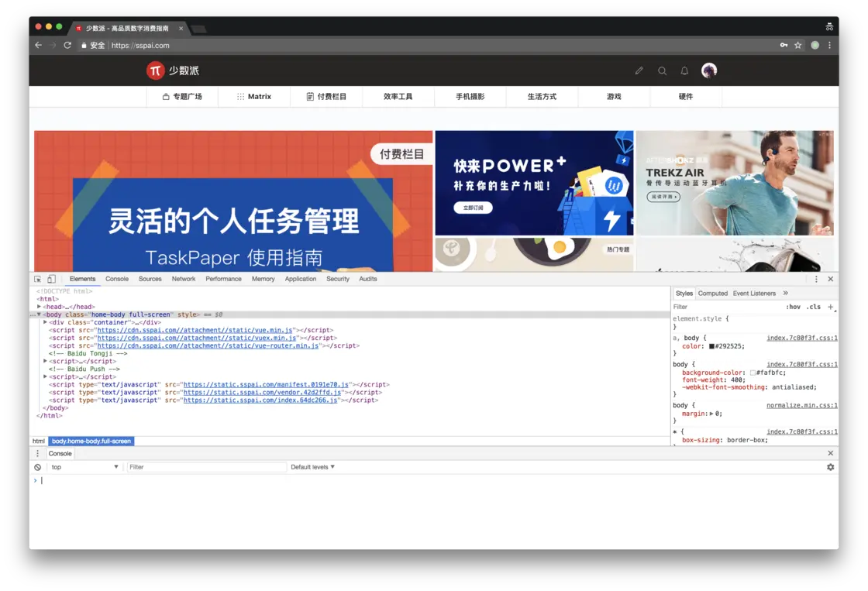This screenshot has height=591, width=868.
Task: Open the 付费栏目 nav item
Action: (326, 96)
